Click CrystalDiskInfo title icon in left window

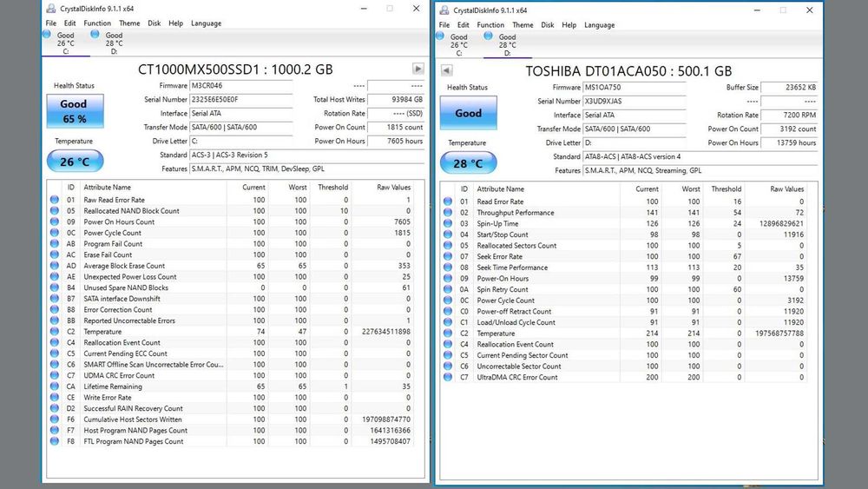pos(51,9)
